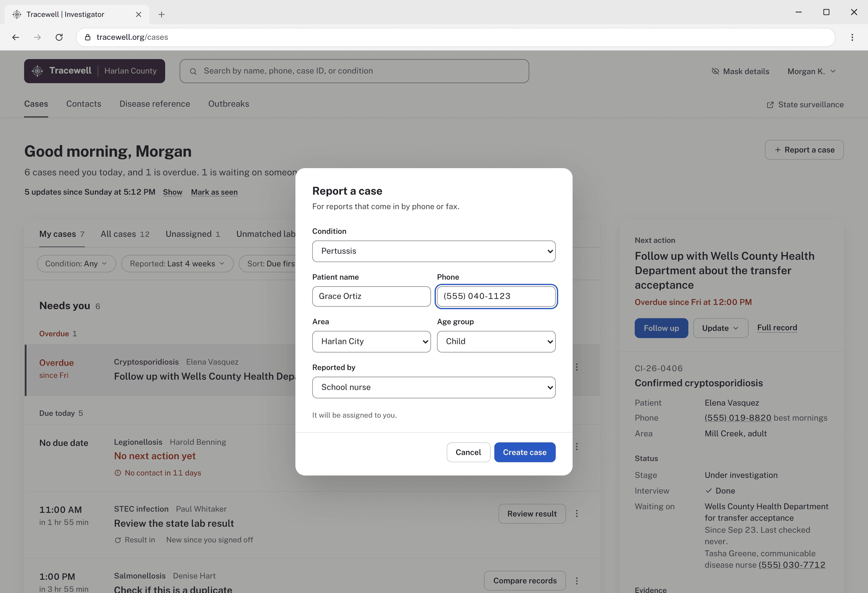Open the Update dropdown button
The image size is (868, 593).
pos(720,328)
